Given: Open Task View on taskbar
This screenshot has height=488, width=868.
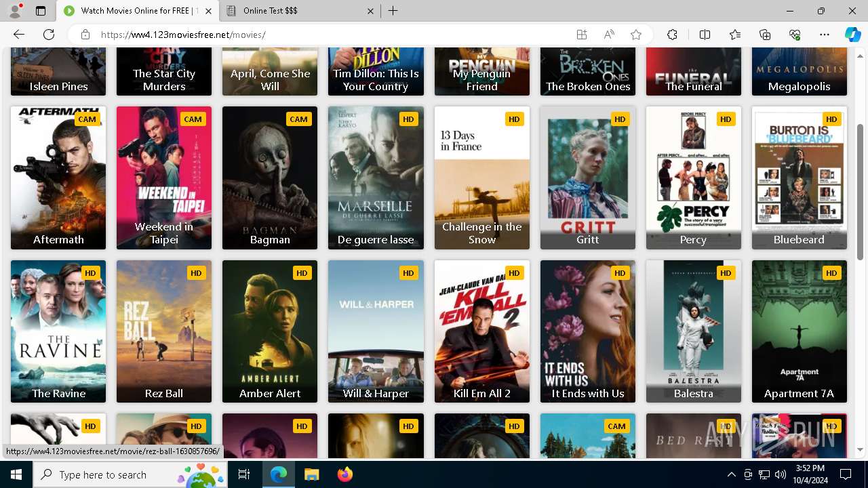Looking at the screenshot, I should 244,474.
